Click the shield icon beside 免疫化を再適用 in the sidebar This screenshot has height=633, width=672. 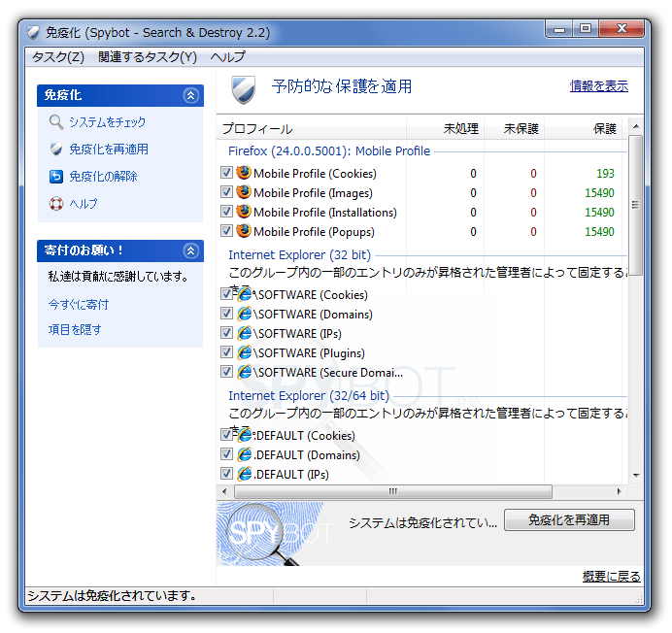tap(56, 150)
